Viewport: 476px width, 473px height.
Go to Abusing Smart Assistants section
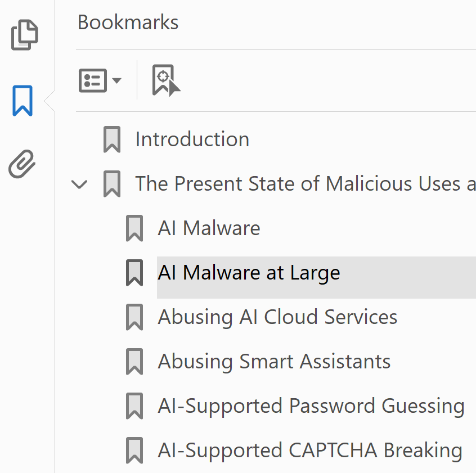click(275, 362)
